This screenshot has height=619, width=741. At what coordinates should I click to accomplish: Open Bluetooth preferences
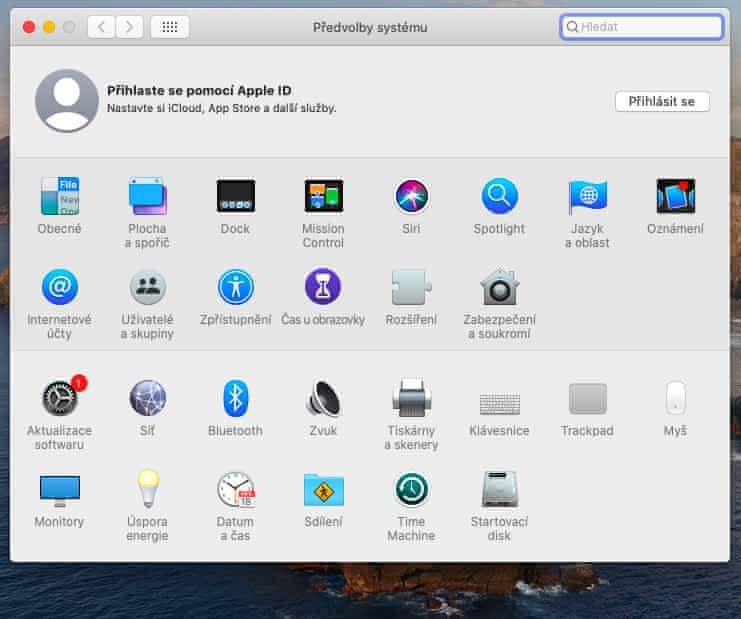(235, 399)
